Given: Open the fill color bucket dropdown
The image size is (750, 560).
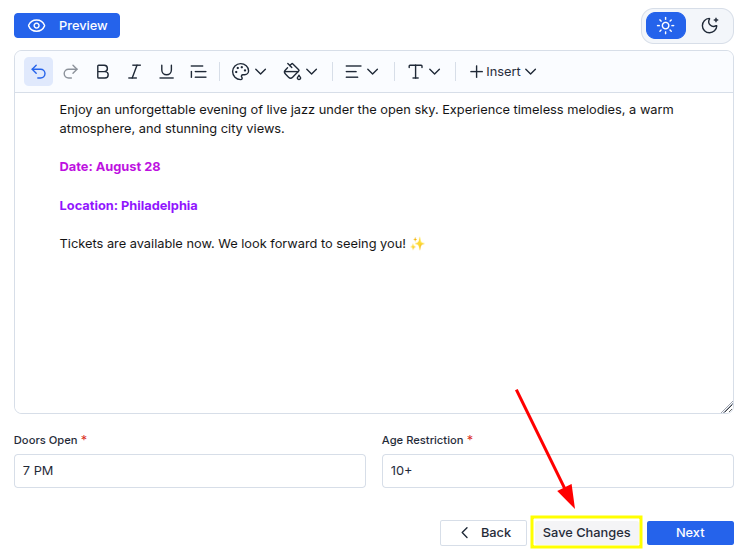Looking at the screenshot, I should (x=300, y=72).
